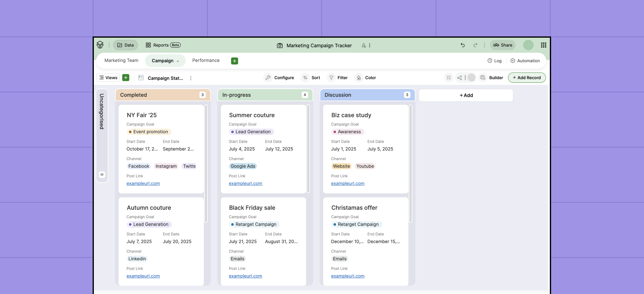The width and height of the screenshot is (644, 294).
Task: Open exampleurl.com link in Autumn couture card
Action: click(x=143, y=276)
